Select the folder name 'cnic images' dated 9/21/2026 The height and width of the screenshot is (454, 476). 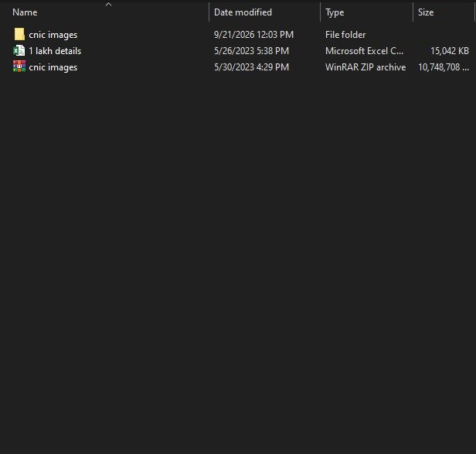(53, 35)
